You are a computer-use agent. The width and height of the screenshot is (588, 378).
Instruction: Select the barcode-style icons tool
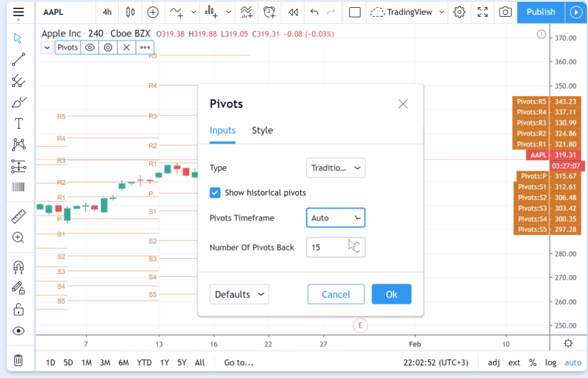19,187
